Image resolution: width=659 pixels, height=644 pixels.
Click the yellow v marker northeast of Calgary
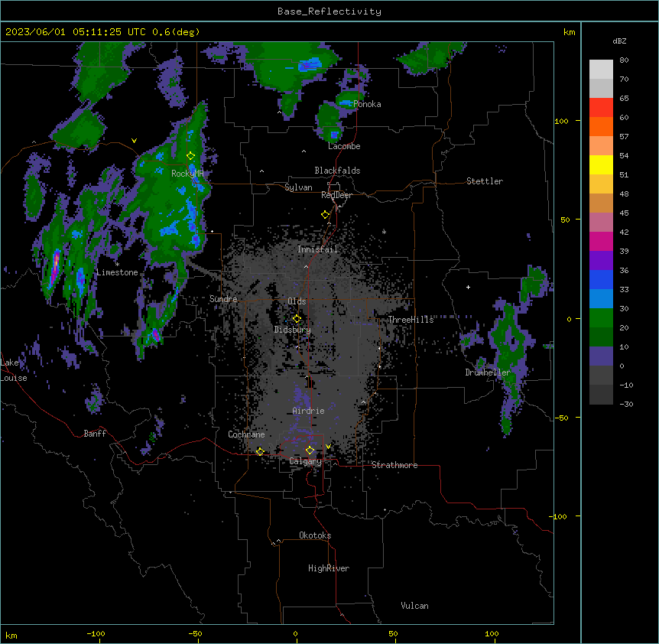point(328,447)
